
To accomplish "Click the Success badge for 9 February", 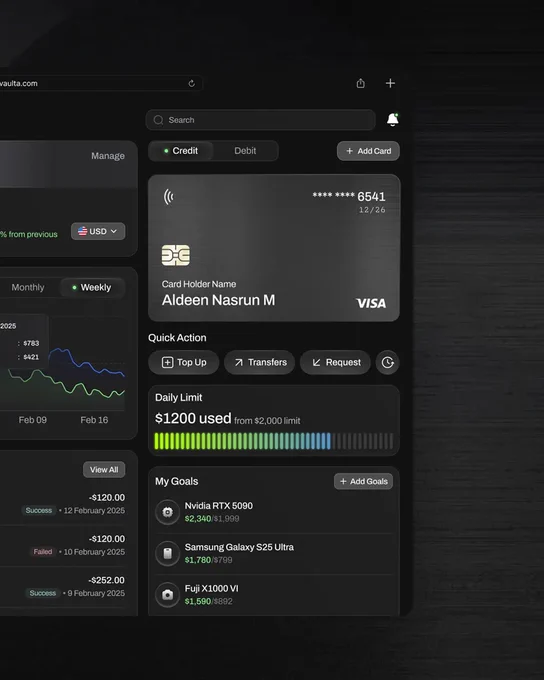I will click(43, 593).
